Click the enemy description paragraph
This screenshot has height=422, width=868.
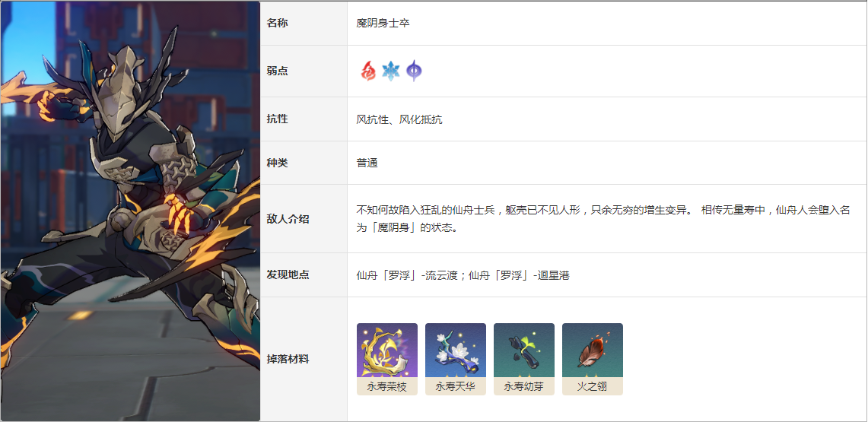point(603,219)
